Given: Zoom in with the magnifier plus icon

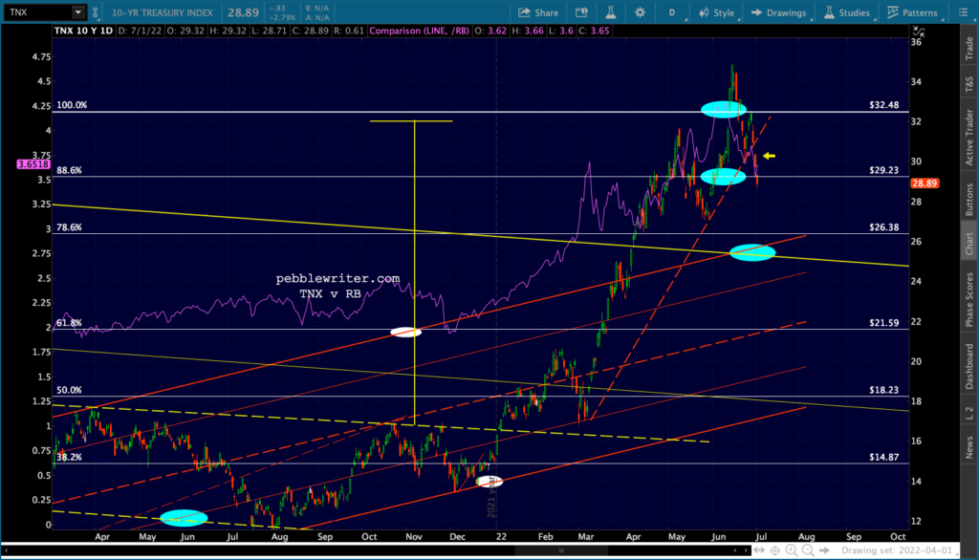Looking at the screenshot, I should 791,550.
